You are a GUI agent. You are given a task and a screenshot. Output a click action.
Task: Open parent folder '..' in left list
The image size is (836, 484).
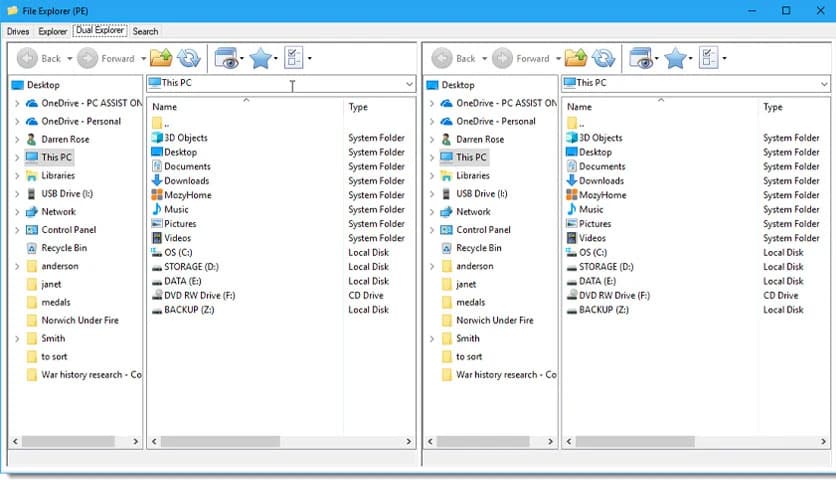160,123
